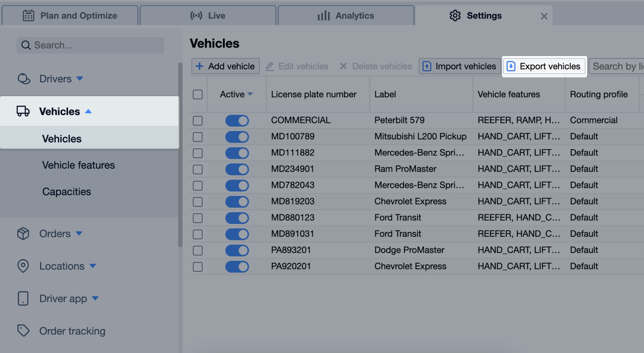Click the X icon of Delete vehicles
644x353 pixels.
[x=343, y=66]
